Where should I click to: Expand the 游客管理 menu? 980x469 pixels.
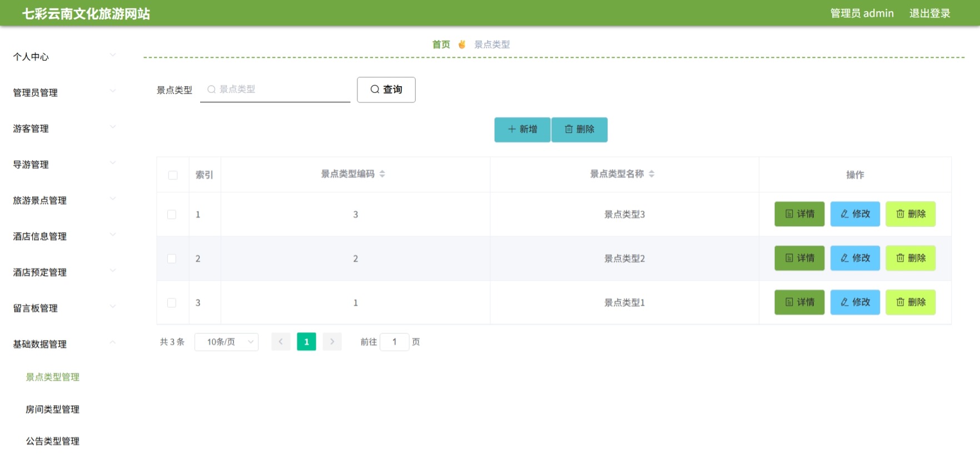(x=64, y=128)
